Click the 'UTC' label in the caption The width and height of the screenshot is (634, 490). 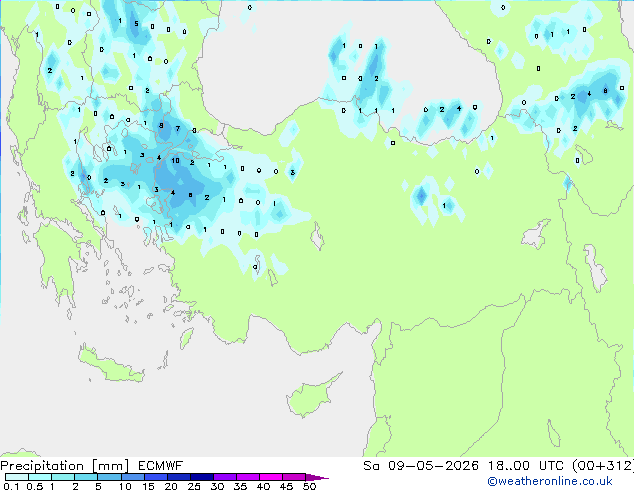(552, 466)
